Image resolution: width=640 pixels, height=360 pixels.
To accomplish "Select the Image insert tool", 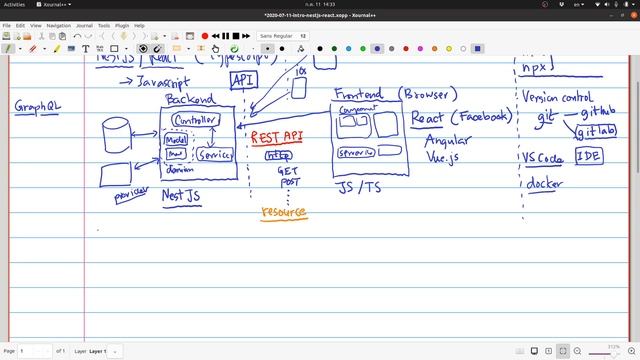I will click(71, 49).
